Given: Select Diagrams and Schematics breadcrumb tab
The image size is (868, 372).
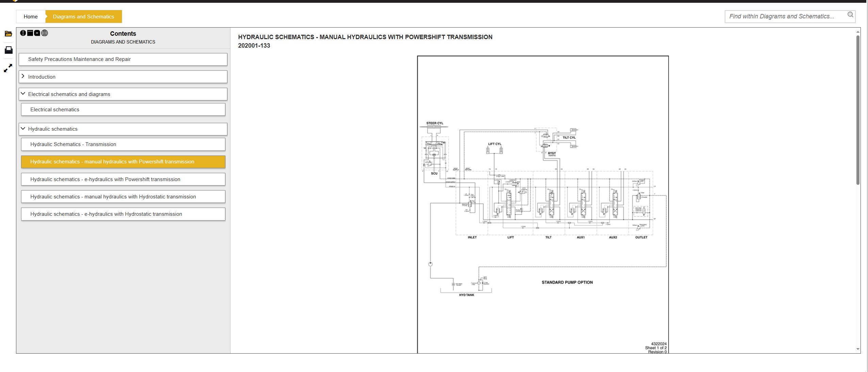Looking at the screenshot, I should coord(83,16).
